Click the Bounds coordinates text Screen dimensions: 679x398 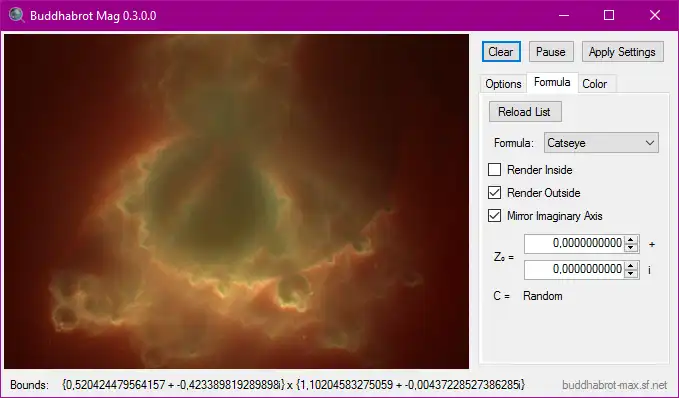point(293,385)
